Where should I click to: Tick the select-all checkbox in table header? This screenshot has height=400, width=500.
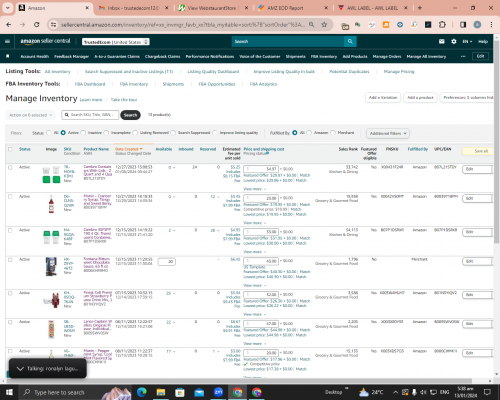[10, 149]
